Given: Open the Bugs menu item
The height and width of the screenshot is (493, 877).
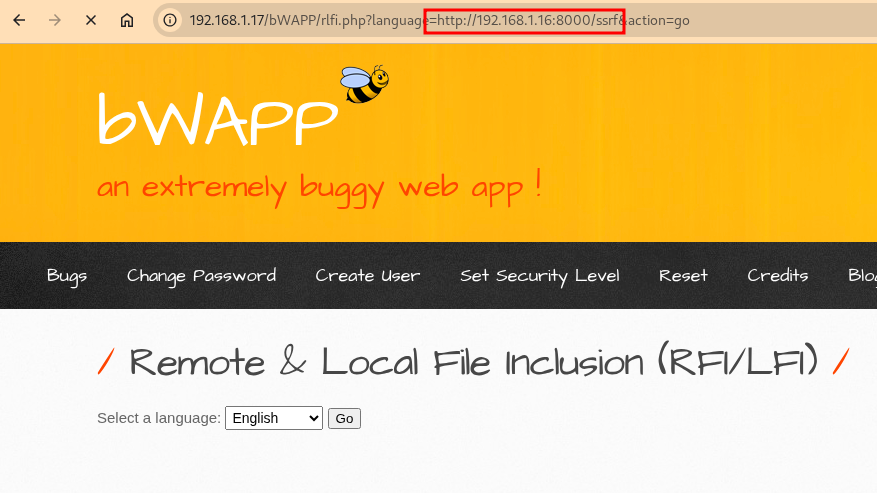Looking at the screenshot, I should (67, 276).
